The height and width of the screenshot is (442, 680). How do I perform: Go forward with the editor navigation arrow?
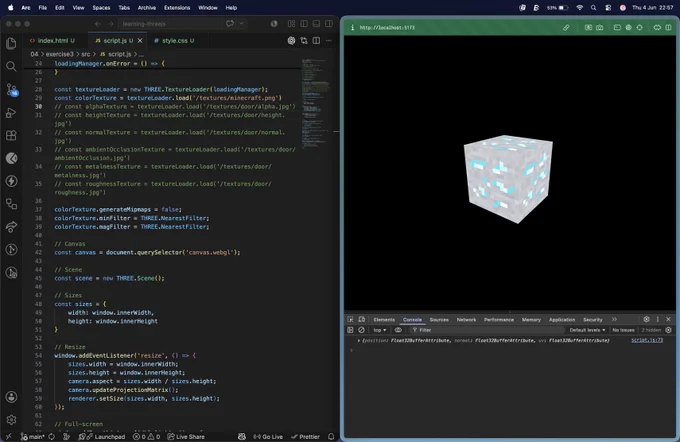click(x=111, y=24)
